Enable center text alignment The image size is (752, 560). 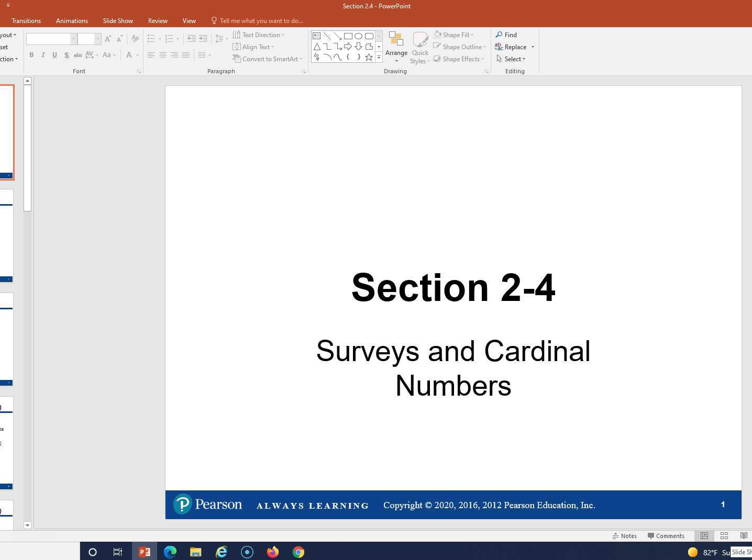[163, 55]
